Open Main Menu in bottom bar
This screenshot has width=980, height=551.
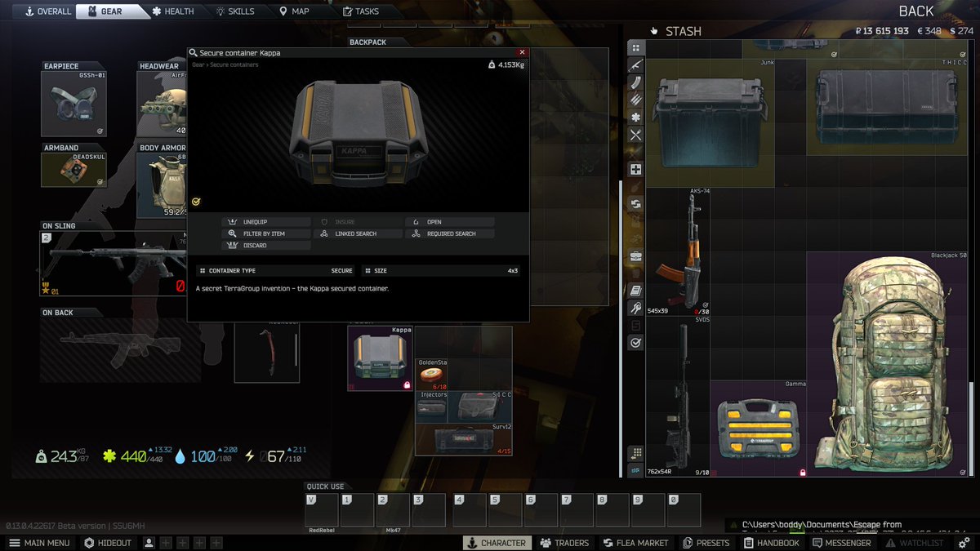point(40,543)
